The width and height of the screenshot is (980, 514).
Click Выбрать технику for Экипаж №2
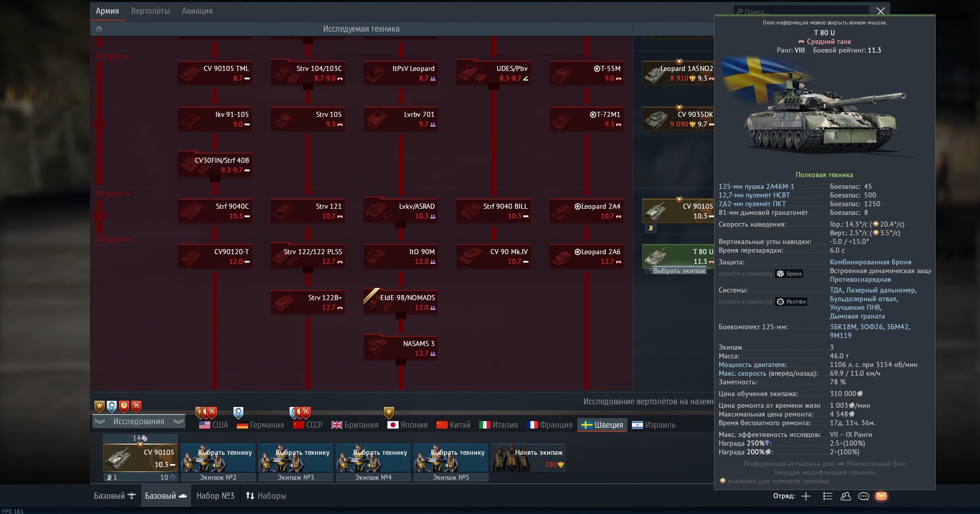(x=218, y=458)
